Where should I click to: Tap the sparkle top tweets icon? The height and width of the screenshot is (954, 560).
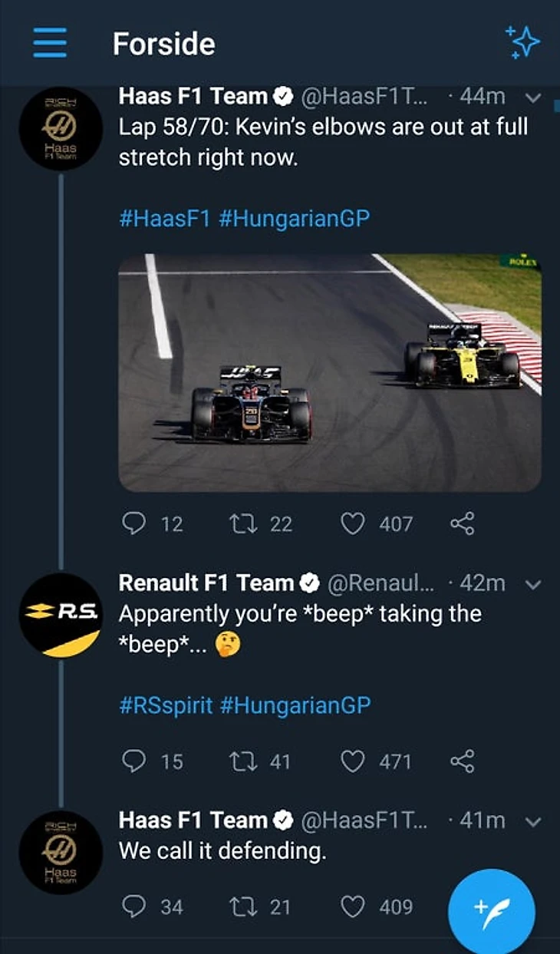coord(522,42)
